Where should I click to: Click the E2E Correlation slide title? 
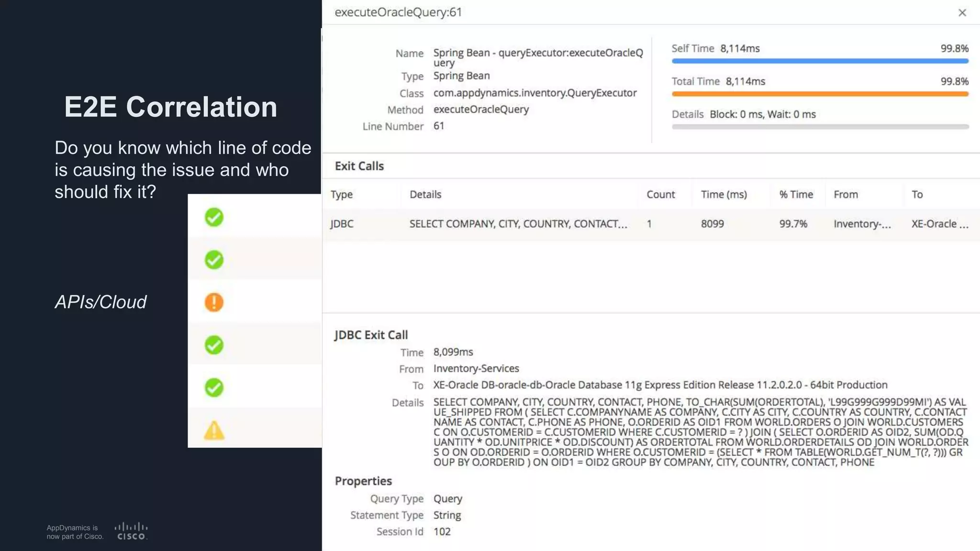(x=171, y=107)
